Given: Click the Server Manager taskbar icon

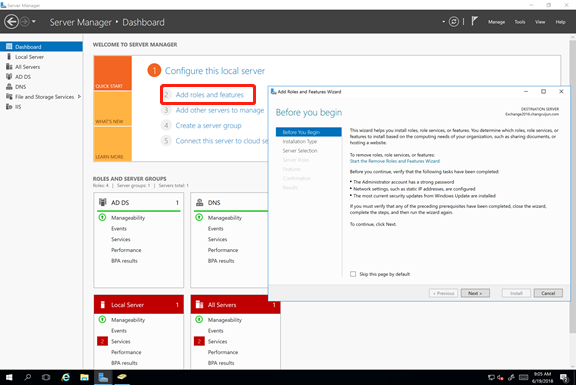Looking at the screenshot, I should 103,378.
